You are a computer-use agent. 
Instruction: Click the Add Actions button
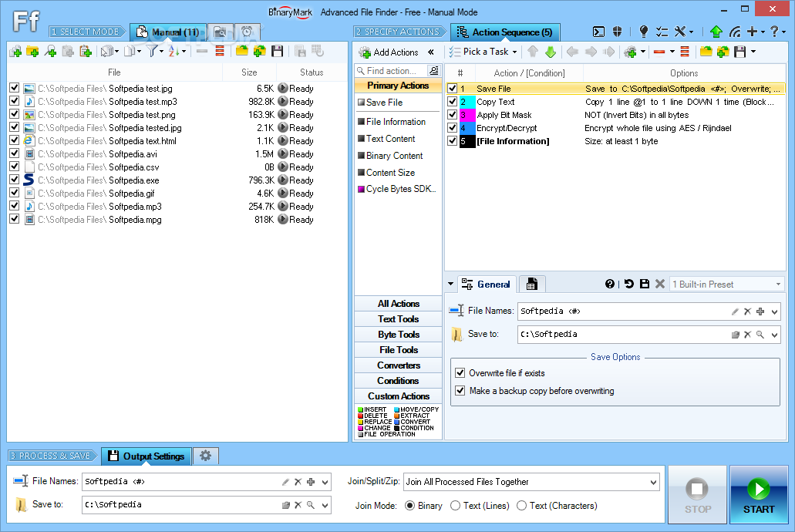[389, 52]
